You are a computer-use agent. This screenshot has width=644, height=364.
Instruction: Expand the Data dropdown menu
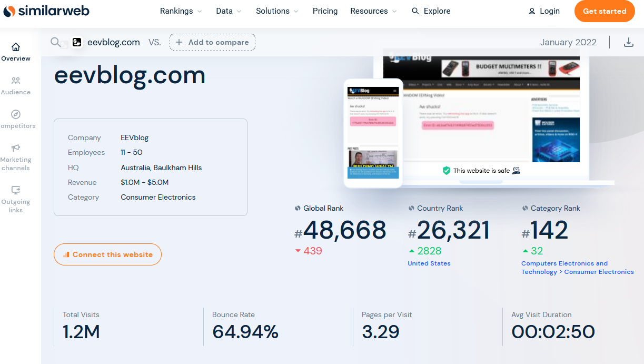tap(229, 11)
